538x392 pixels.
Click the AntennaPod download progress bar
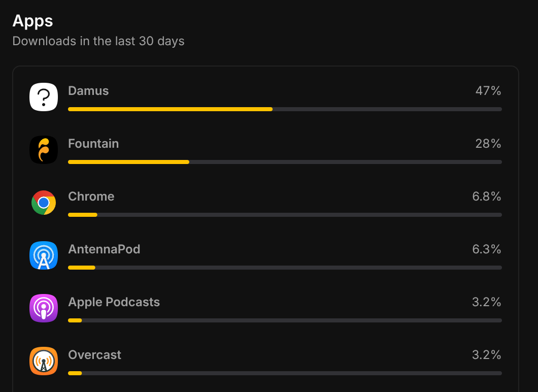[x=285, y=268]
